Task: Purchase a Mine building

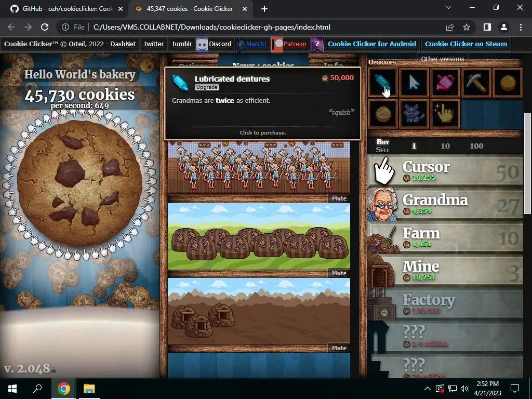Action: (x=445, y=271)
